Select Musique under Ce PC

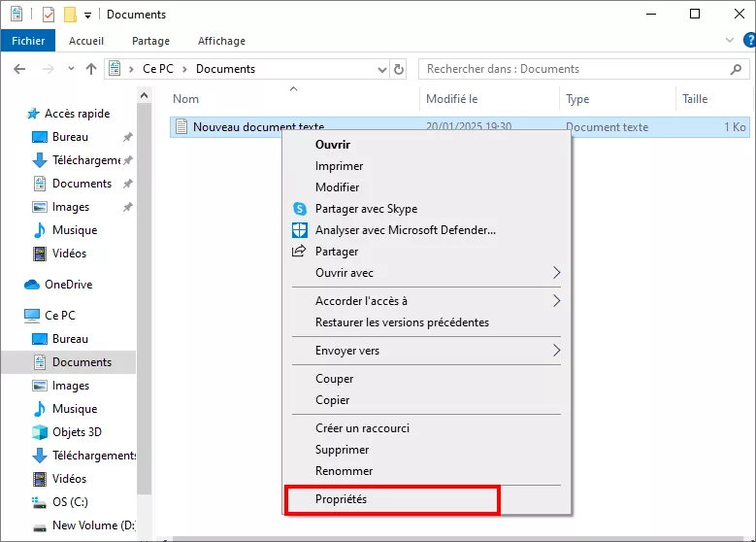click(69, 409)
